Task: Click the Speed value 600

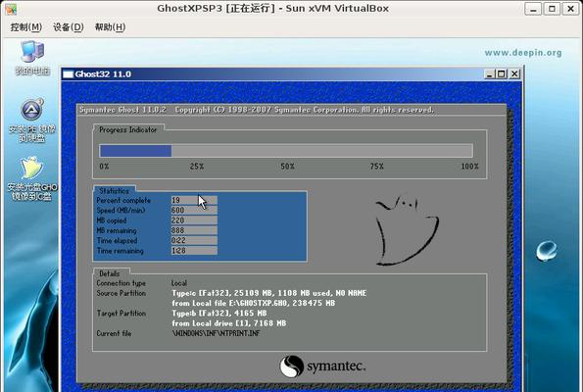Action: tap(194, 210)
